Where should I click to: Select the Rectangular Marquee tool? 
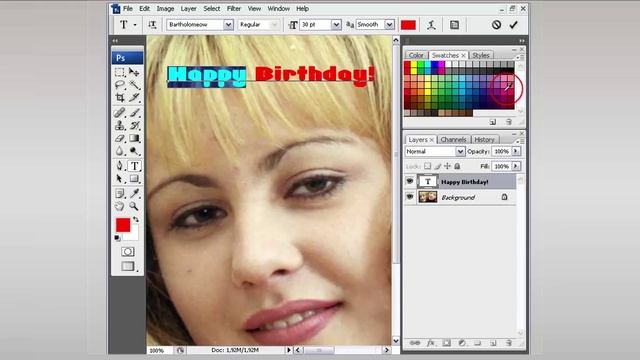(120, 72)
